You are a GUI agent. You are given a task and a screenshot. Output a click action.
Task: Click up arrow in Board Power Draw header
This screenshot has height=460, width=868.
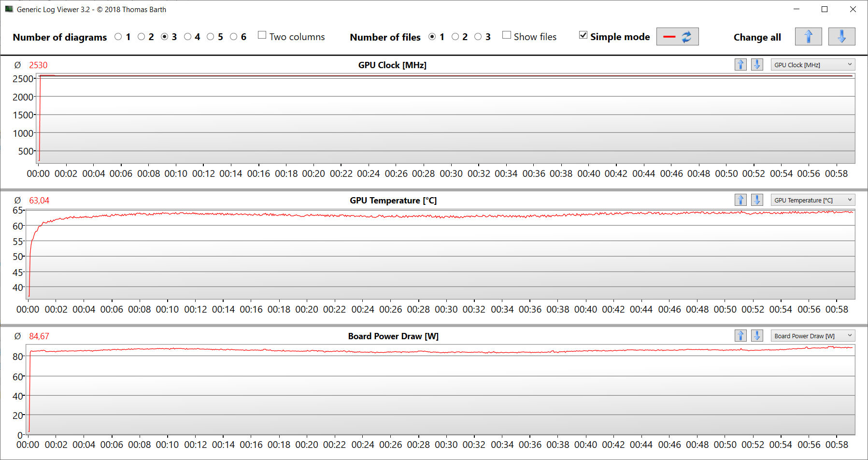740,336
